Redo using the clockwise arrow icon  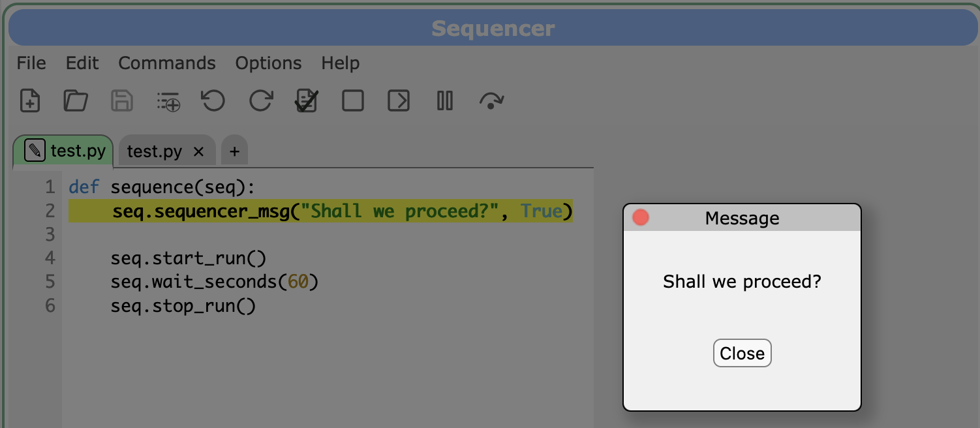point(261,100)
